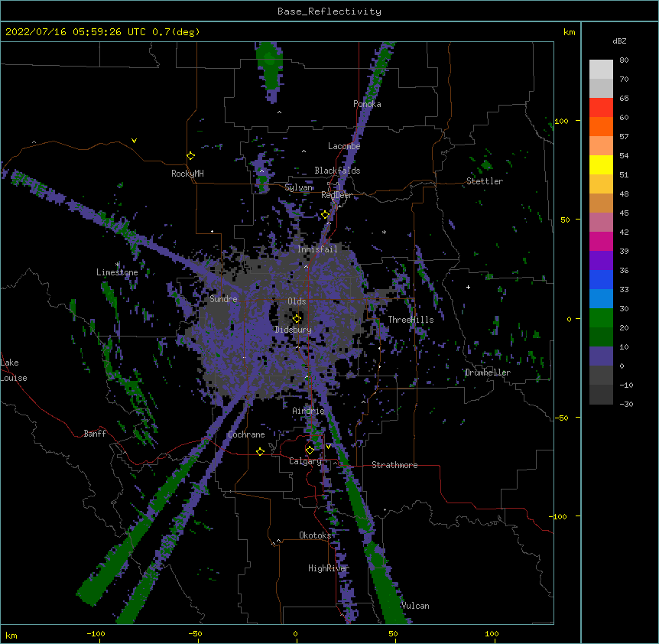This screenshot has width=659, height=644.
Task: Select the red 65-60 dBZ legend color
Action: click(x=601, y=107)
